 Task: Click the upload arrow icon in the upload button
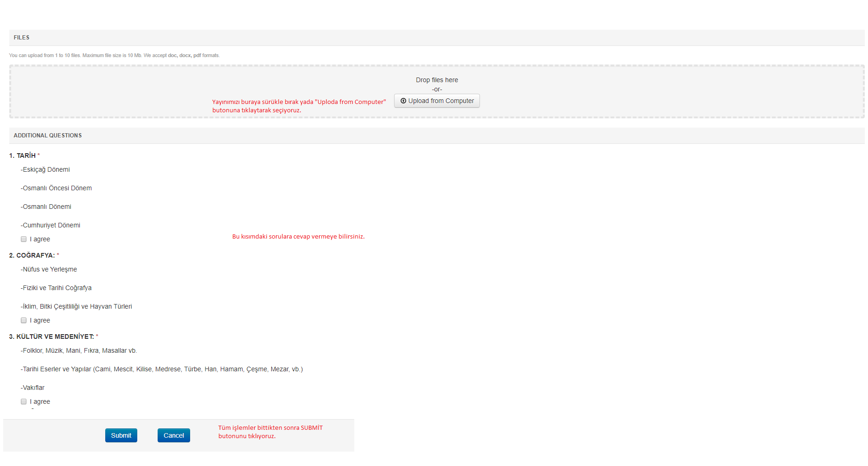pos(403,101)
